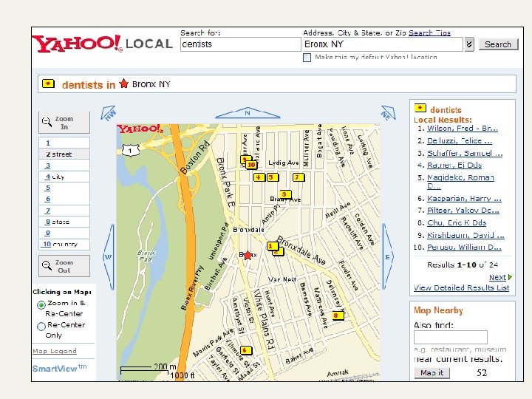This screenshot has width=532, height=399.
Task: Open result 'Chu, Eric K Dds'
Action: (457, 222)
